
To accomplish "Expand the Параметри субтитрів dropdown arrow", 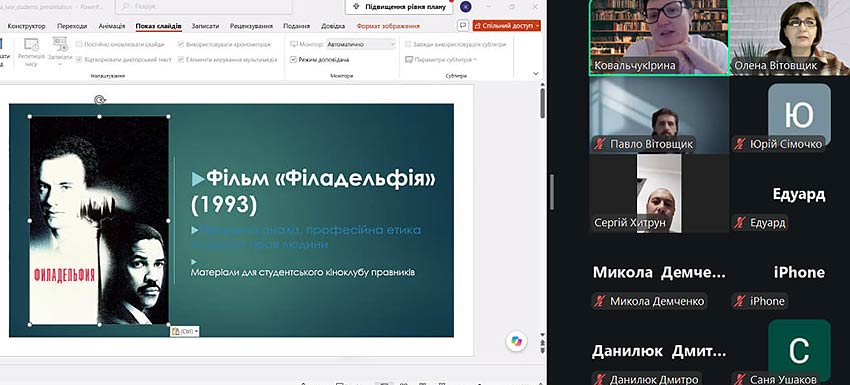I will click(x=475, y=60).
